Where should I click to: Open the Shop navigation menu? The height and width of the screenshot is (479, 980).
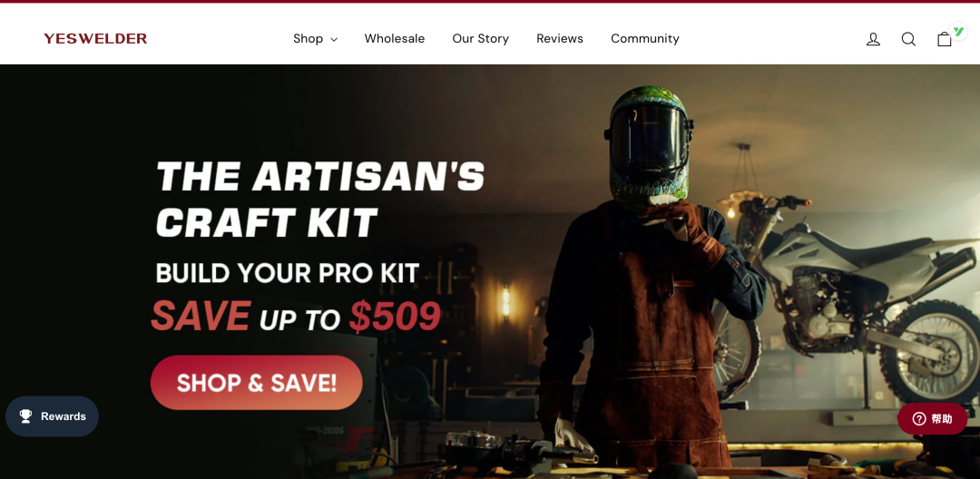[x=315, y=39]
